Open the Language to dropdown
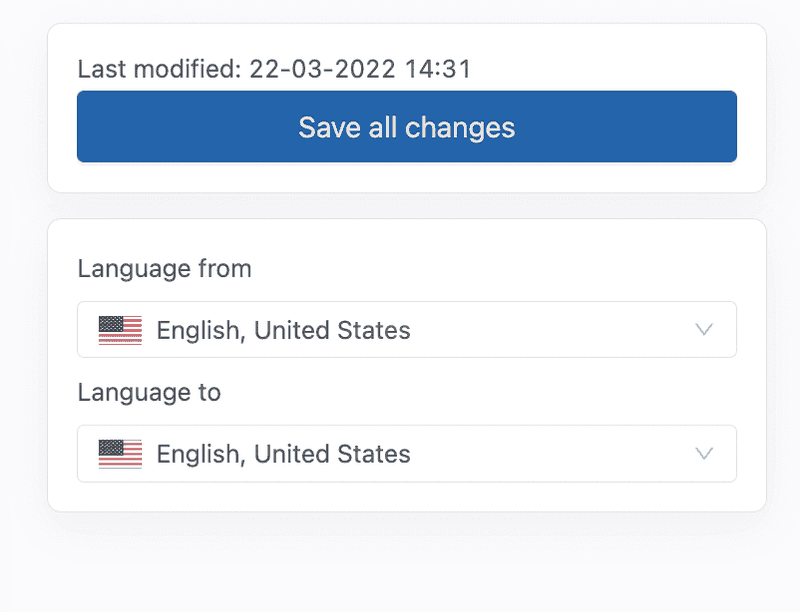The image size is (800, 612). point(406,453)
